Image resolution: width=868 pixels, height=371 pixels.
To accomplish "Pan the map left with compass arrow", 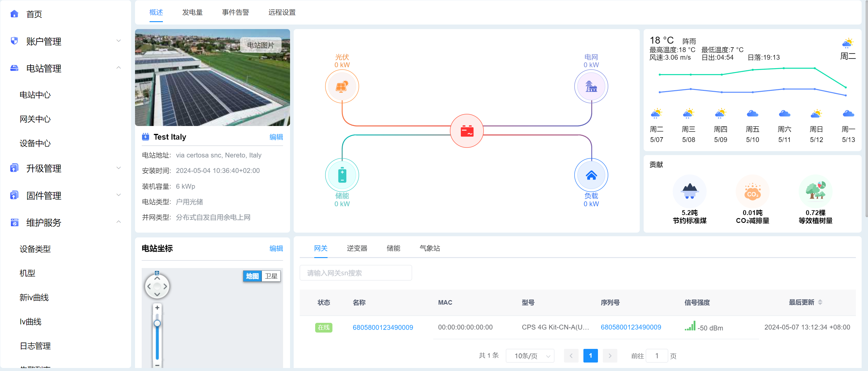I will click(149, 287).
